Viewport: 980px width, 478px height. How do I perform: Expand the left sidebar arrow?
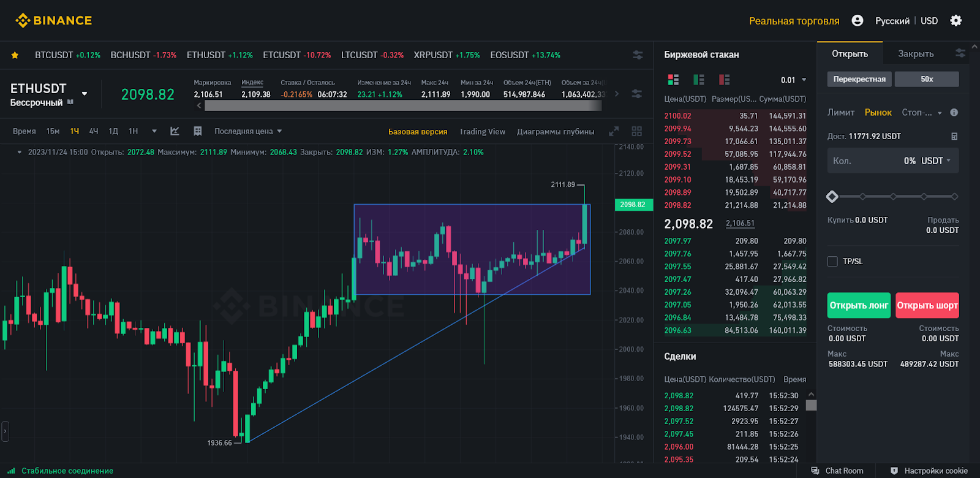coord(5,431)
